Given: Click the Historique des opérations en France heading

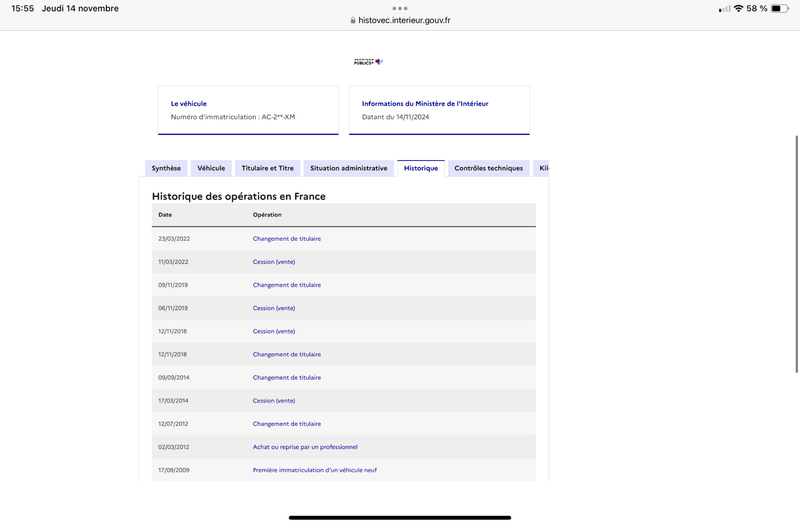Looking at the screenshot, I should point(239,196).
